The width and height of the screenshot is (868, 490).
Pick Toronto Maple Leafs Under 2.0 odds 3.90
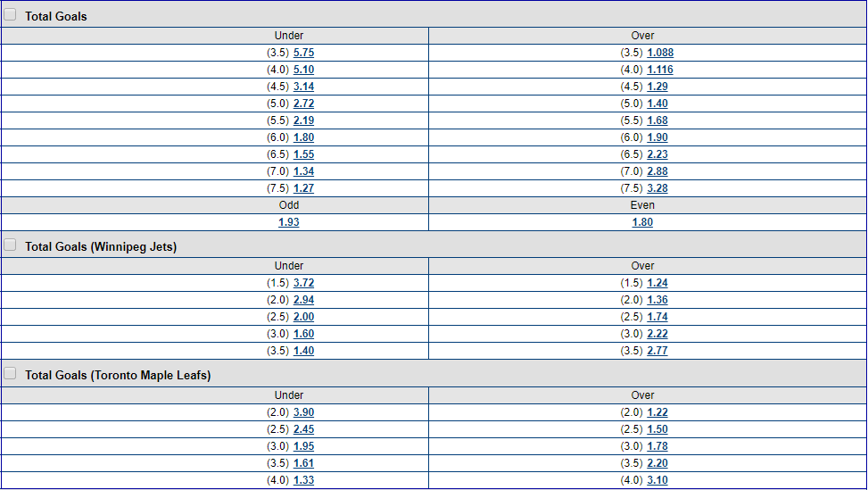click(303, 412)
